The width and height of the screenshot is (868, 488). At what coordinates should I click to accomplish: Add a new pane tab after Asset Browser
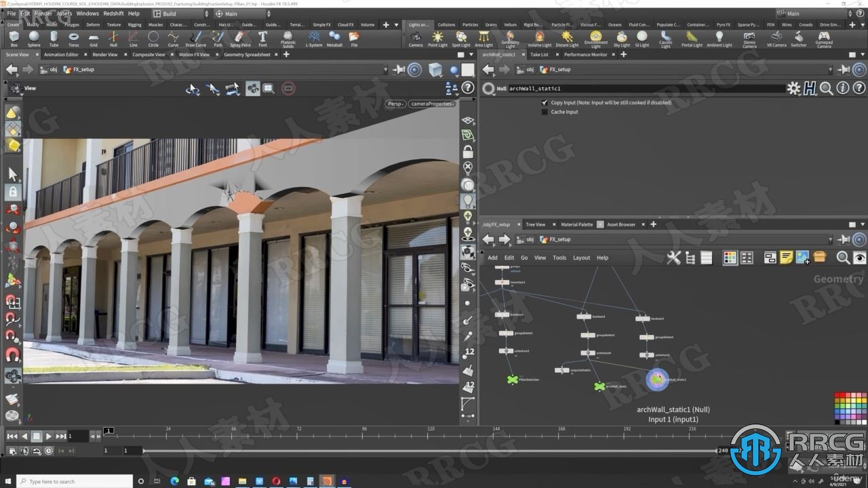[654, 224]
